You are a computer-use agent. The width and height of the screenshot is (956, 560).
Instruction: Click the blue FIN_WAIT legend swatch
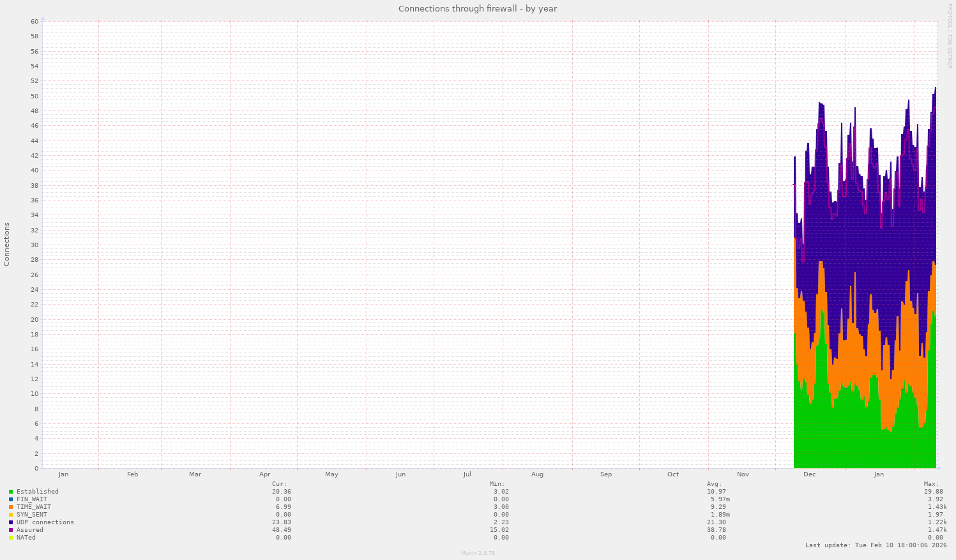pyautogui.click(x=11, y=499)
